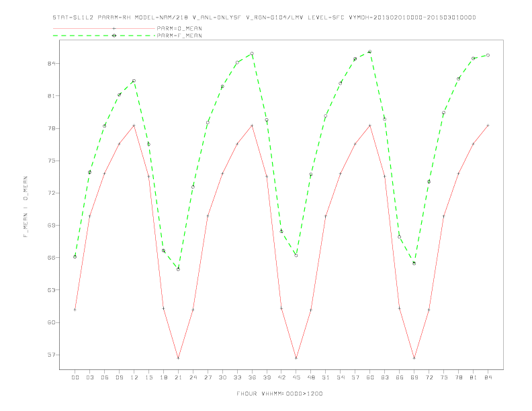Click forecast hour 51 on the horizontal axis
532x411 pixels.
(x=326, y=377)
